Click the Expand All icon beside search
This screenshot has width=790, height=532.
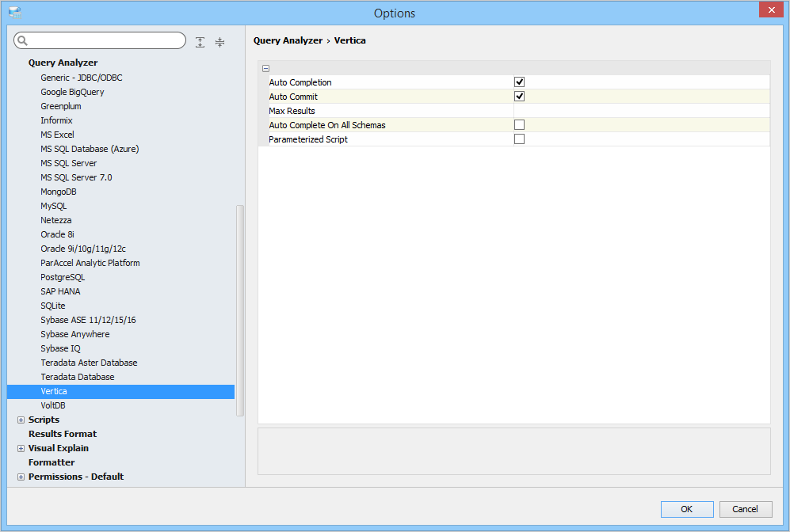(200, 42)
